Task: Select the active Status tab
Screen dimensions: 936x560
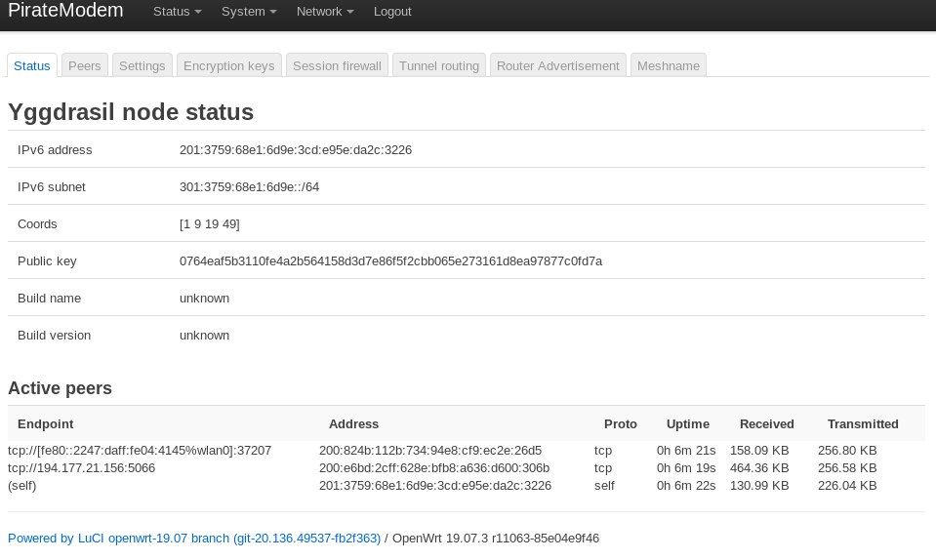Action: [x=32, y=65]
